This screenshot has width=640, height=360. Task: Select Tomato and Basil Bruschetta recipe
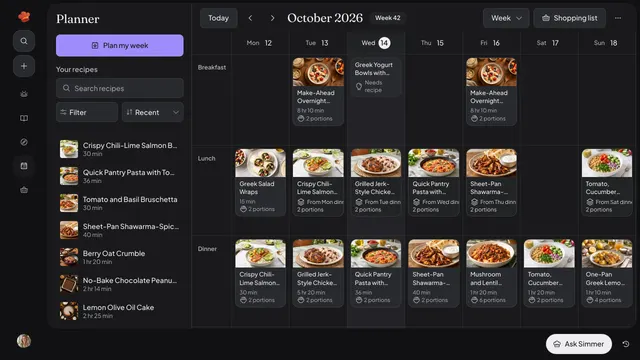tap(120, 203)
